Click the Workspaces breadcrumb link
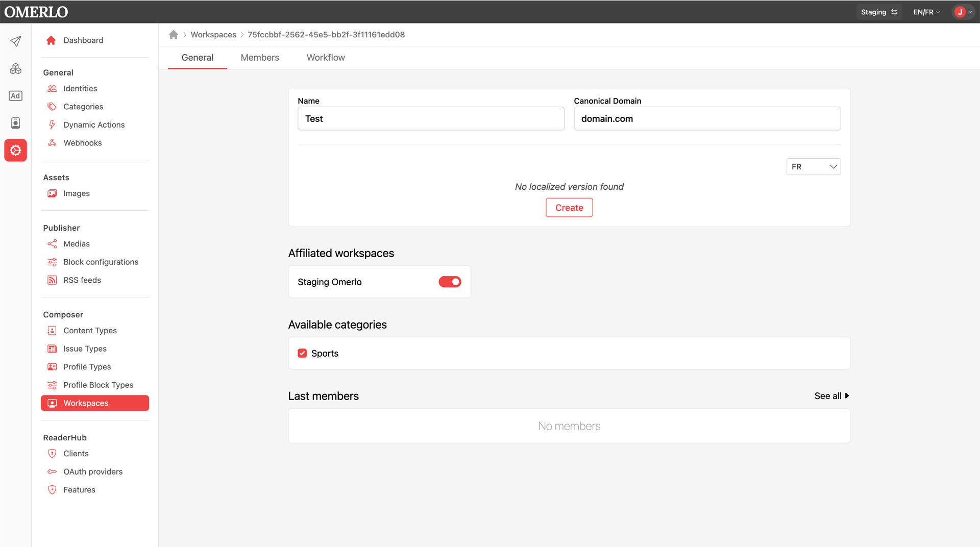Screen dimensions: 980x547 tap(213, 35)
